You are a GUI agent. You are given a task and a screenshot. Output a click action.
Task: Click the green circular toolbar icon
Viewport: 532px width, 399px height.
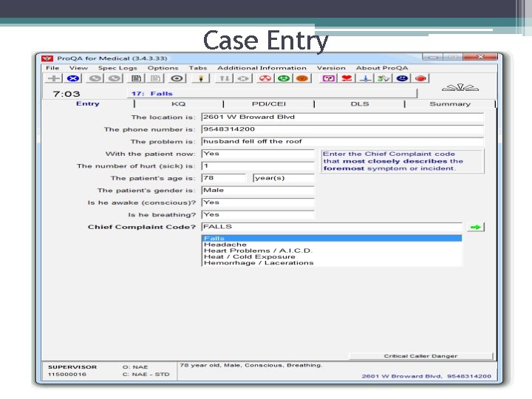click(284, 79)
